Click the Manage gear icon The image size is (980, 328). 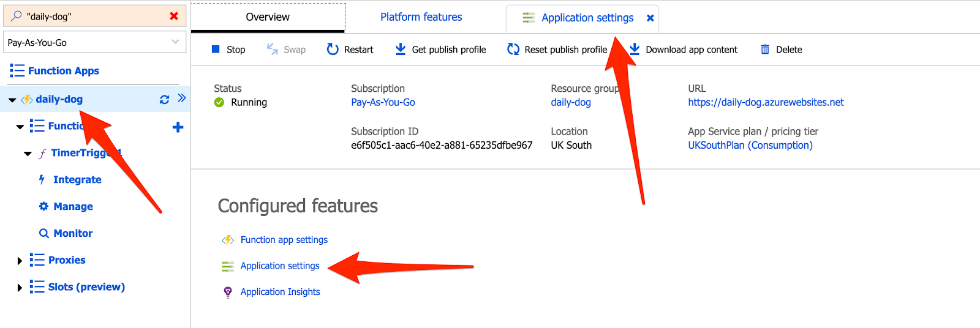pyautogui.click(x=43, y=206)
